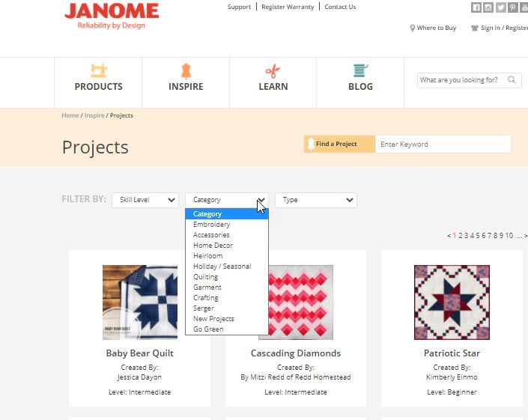Choose Heirloom from category list

click(227, 256)
